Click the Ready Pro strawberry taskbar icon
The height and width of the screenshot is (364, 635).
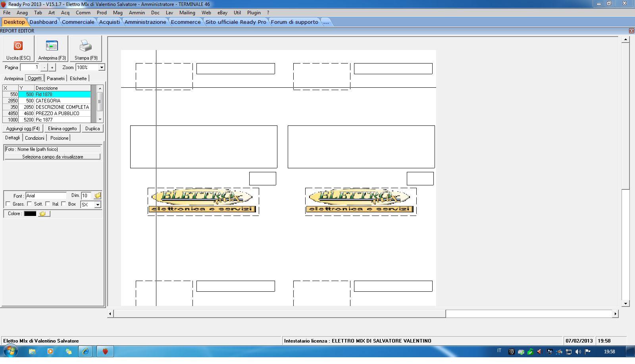pyautogui.click(x=105, y=351)
